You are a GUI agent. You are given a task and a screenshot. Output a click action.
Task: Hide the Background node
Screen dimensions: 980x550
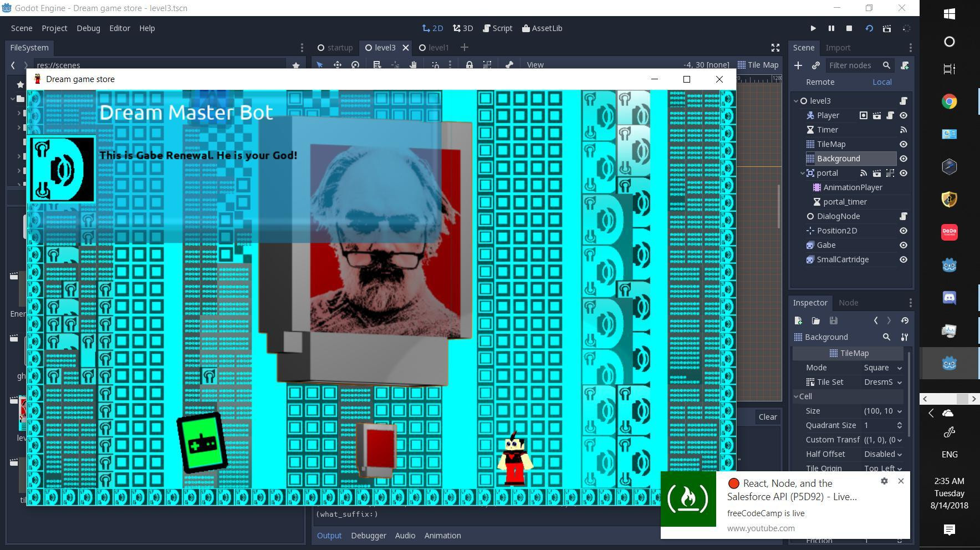coord(904,159)
